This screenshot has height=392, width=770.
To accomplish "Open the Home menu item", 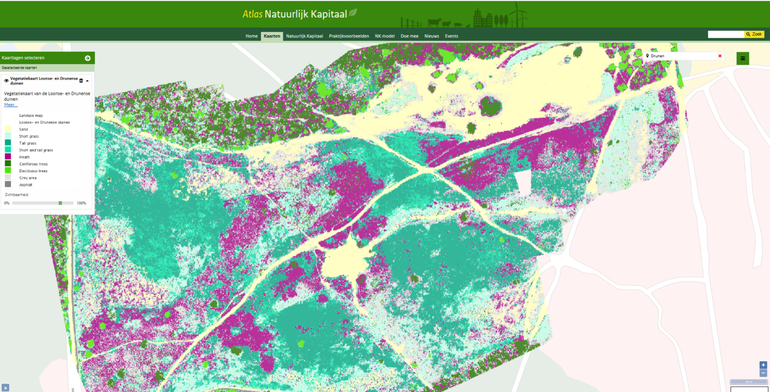I will pos(251,36).
